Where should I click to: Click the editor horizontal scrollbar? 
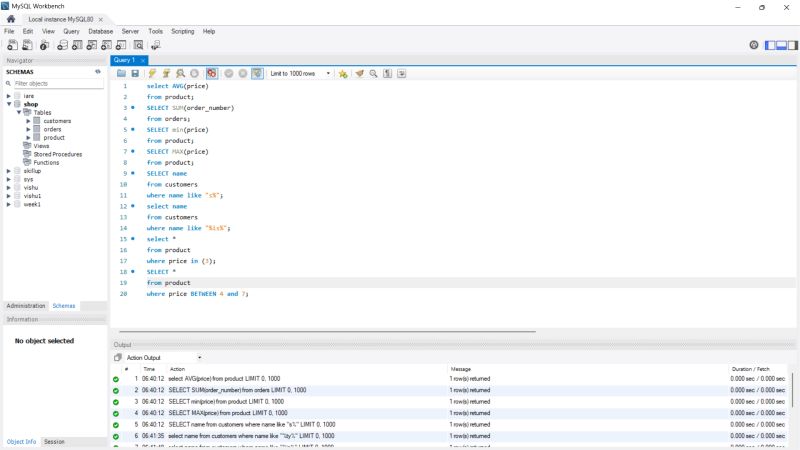(x=327, y=332)
